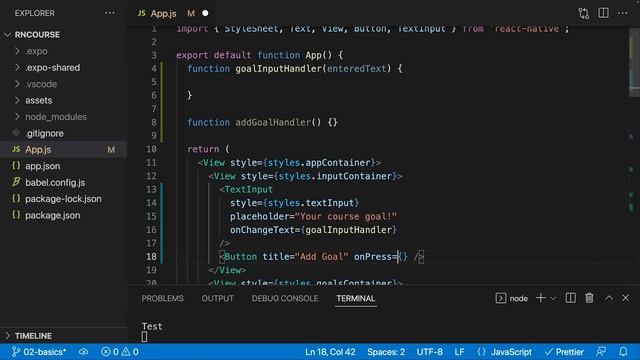The width and height of the screenshot is (640, 360).
Task: Open terminal launch profile dropdown arrow
Action: point(553,298)
